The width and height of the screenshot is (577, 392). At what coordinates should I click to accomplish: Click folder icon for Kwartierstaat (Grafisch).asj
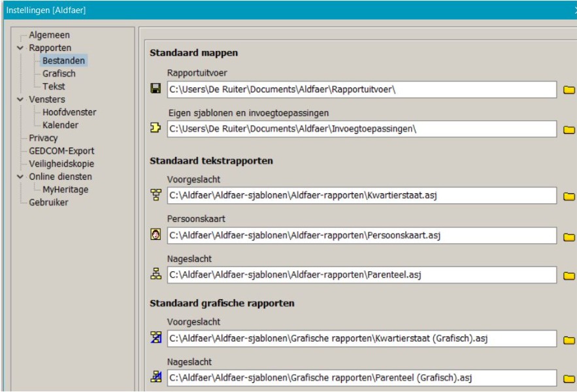(569, 339)
